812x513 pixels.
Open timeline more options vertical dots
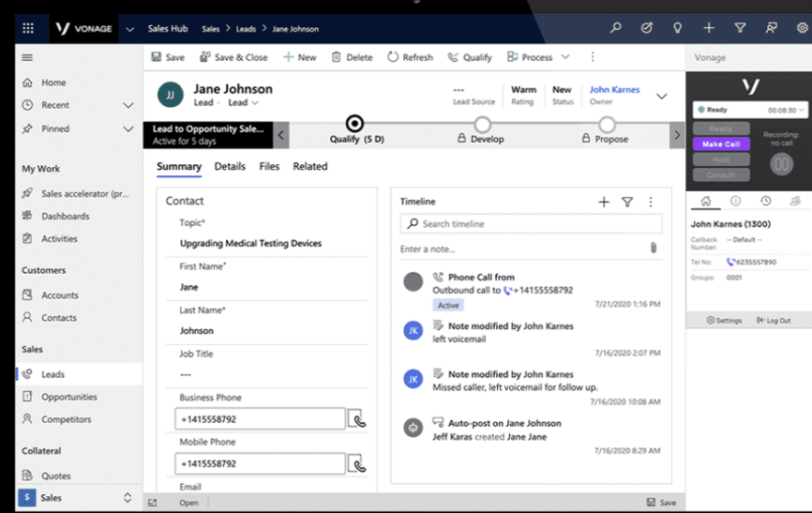[x=651, y=202]
